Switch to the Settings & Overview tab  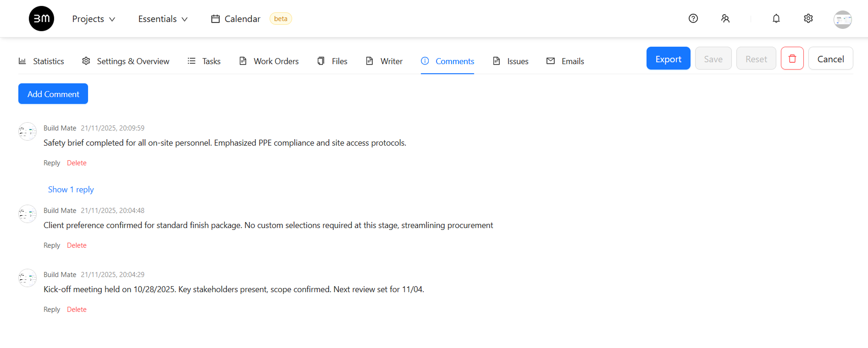click(126, 61)
